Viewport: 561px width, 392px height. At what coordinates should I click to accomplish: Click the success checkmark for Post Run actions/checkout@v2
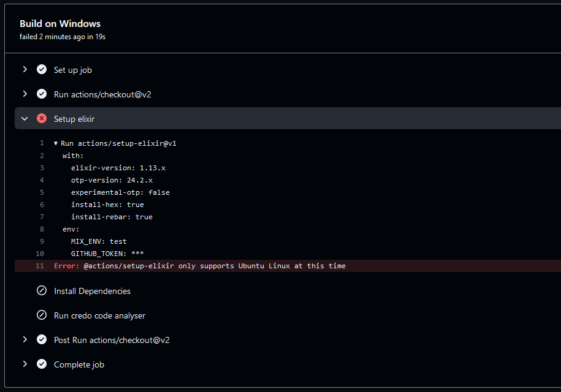pos(42,339)
